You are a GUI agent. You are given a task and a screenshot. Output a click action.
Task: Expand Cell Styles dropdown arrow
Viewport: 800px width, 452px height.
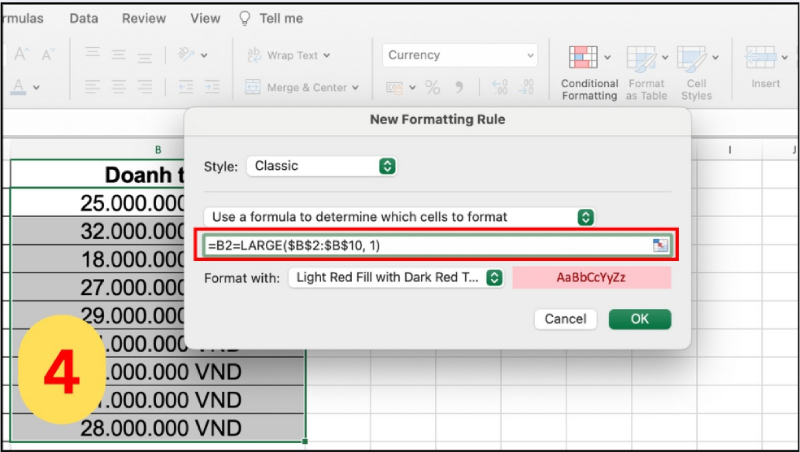715,57
